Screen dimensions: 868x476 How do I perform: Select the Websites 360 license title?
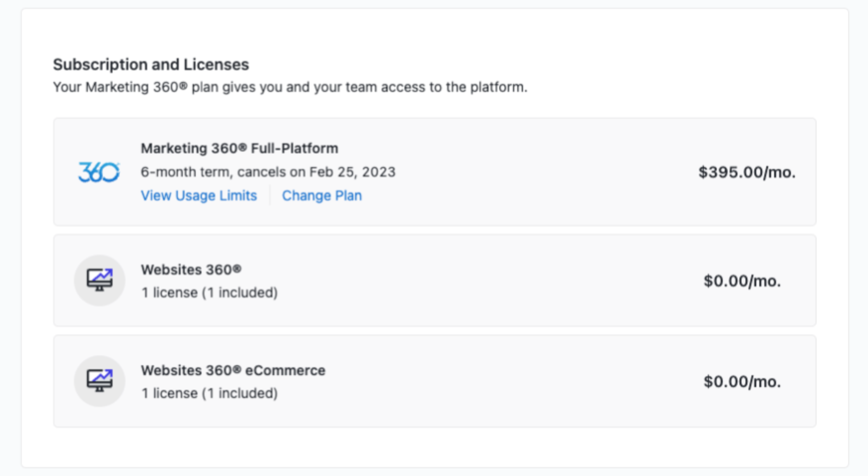tap(191, 270)
